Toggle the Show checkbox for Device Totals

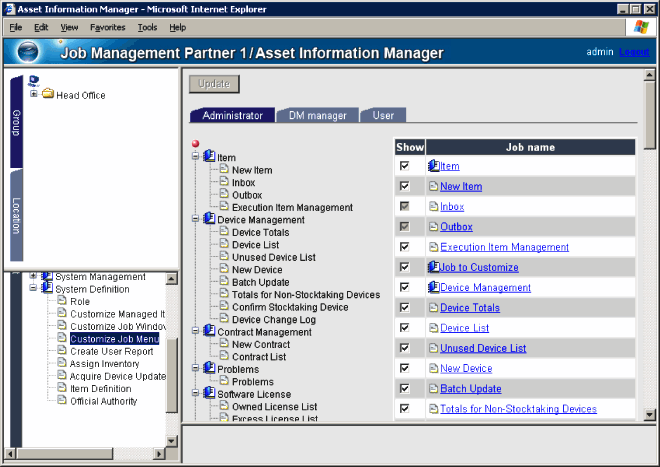point(404,308)
